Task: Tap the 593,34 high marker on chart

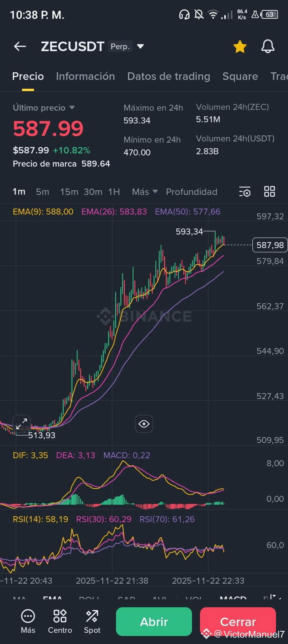Action: click(x=189, y=232)
